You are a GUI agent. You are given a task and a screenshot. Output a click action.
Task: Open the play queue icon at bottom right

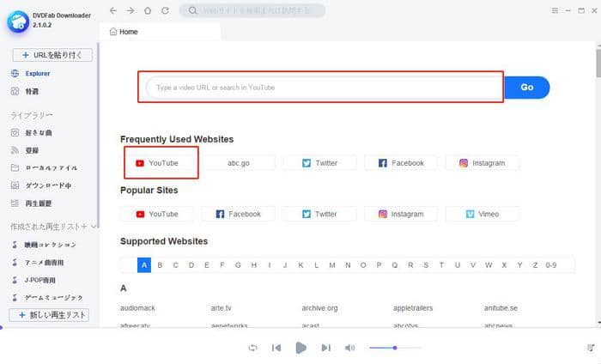point(591,348)
